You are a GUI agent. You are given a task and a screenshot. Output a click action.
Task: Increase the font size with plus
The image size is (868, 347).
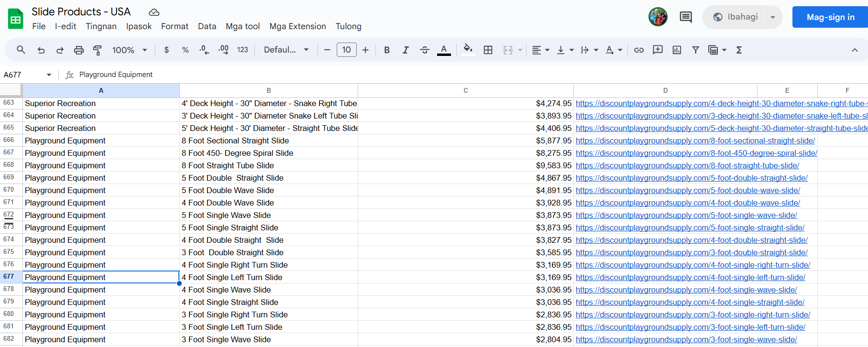(x=365, y=50)
